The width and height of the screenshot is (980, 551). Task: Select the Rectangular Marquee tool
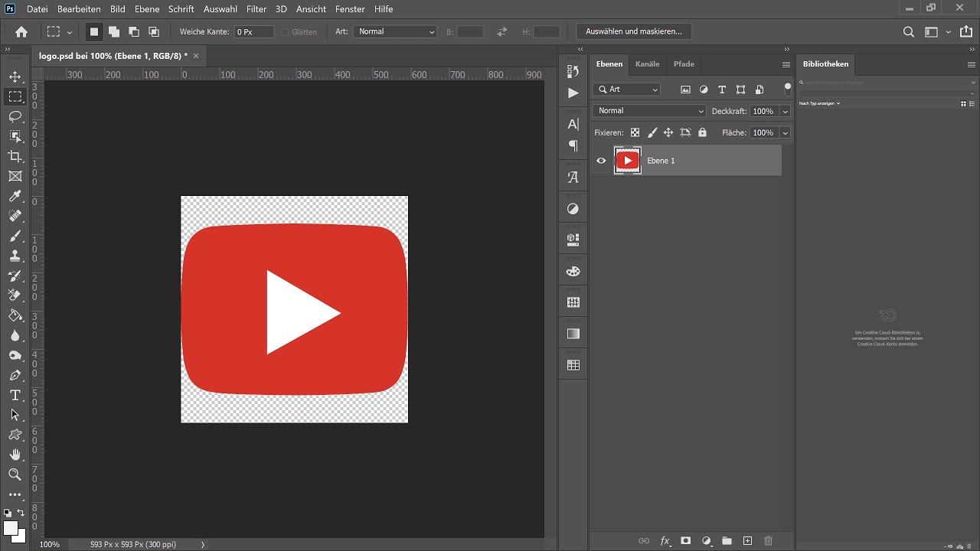[x=15, y=96]
